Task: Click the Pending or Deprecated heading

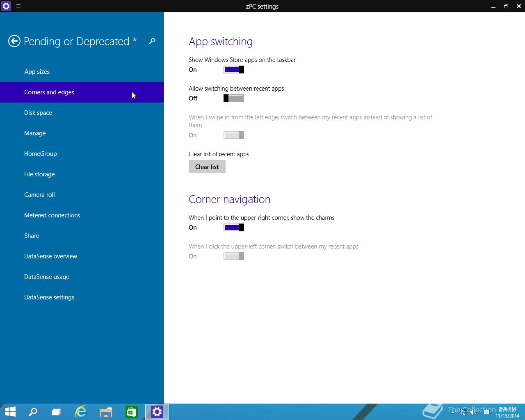Action: pyautogui.click(x=80, y=41)
